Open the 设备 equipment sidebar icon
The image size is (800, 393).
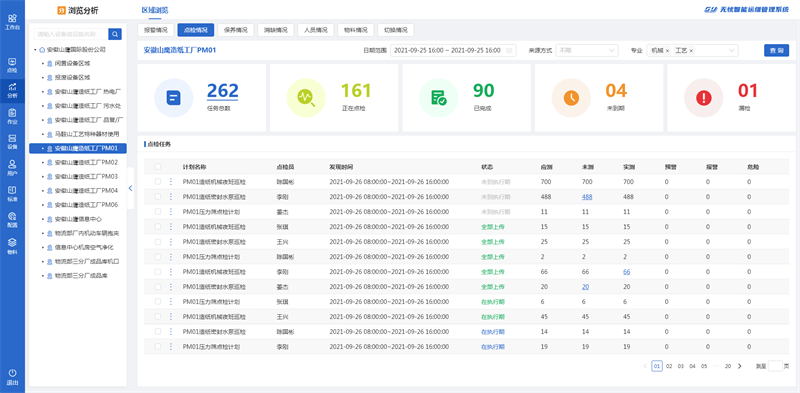[x=12, y=142]
